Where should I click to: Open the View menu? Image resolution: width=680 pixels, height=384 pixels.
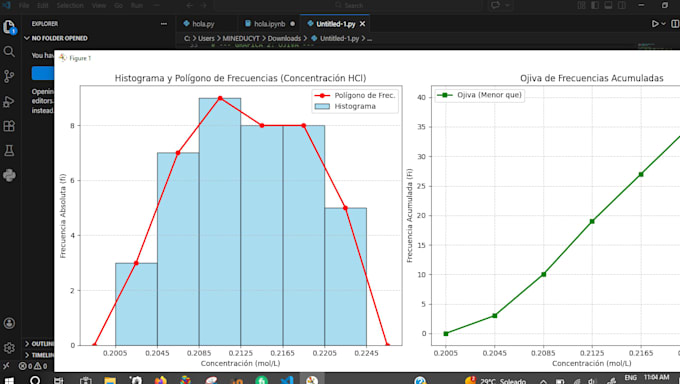[x=99, y=5]
